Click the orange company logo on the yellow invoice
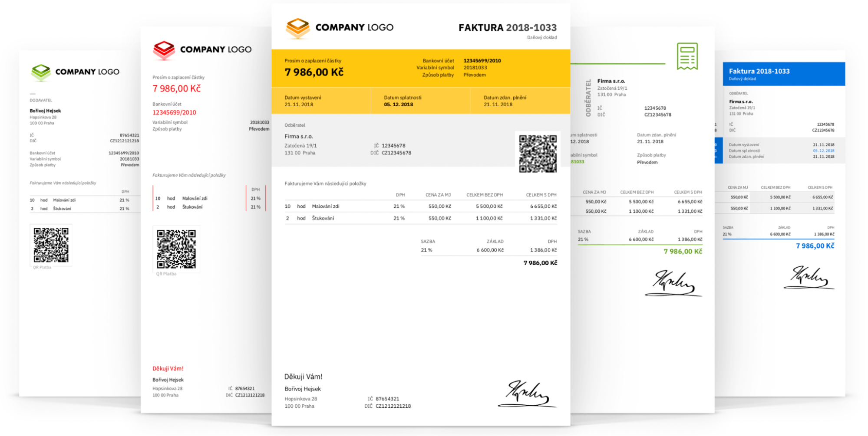 pyautogui.click(x=298, y=28)
